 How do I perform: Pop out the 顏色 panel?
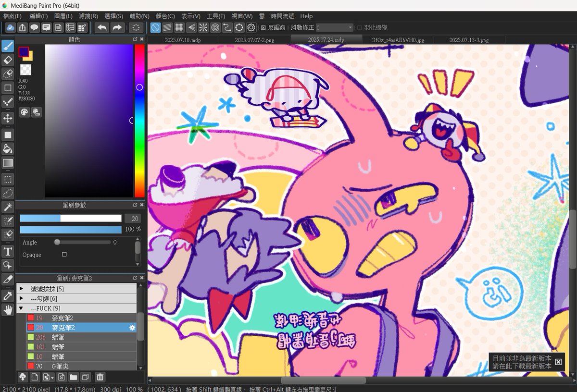(x=136, y=39)
